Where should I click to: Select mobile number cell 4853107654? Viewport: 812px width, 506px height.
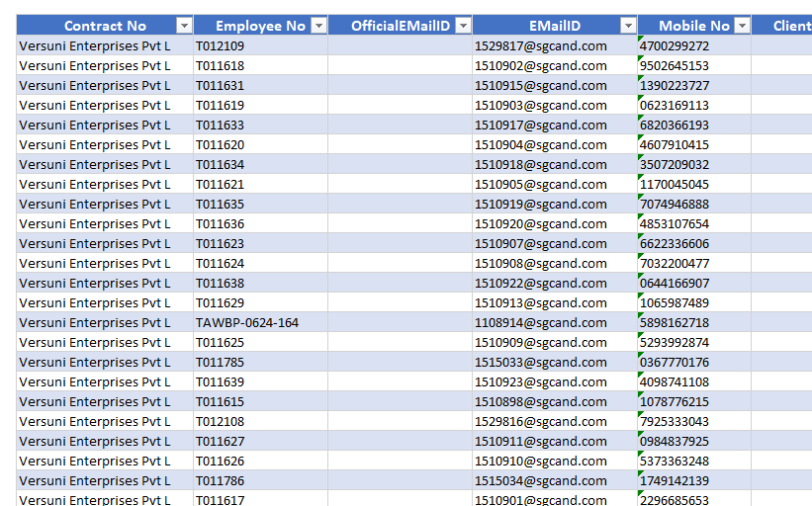pos(694,223)
